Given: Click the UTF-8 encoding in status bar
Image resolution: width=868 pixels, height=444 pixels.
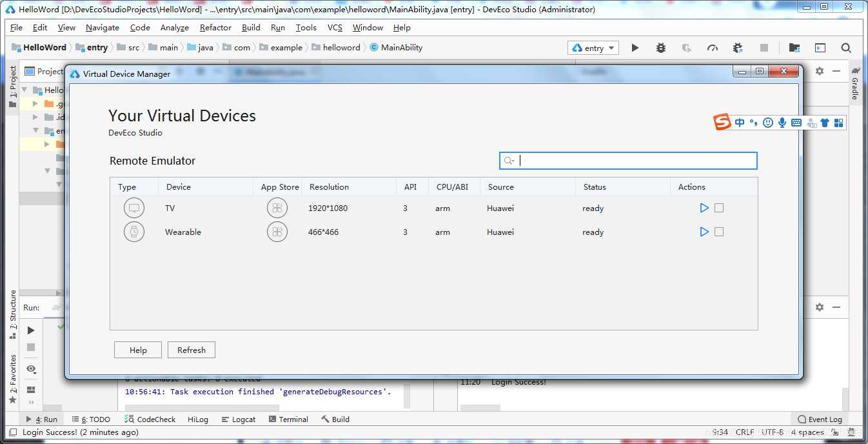Looking at the screenshot, I should tap(773, 432).
